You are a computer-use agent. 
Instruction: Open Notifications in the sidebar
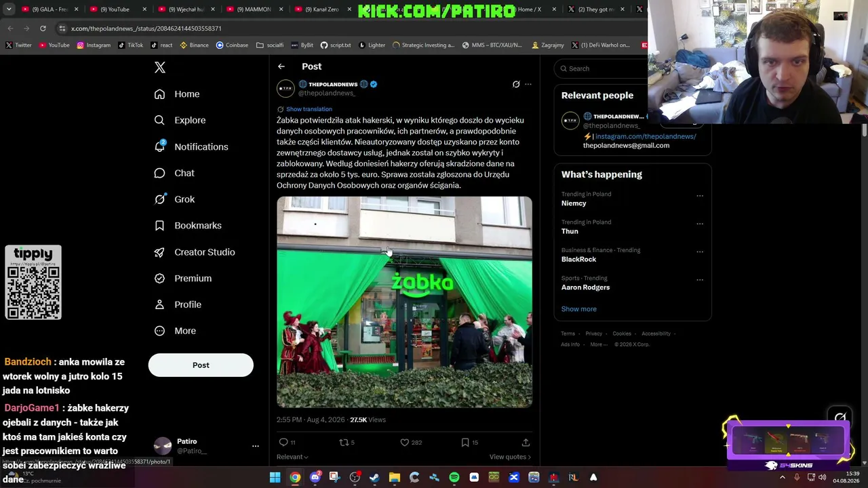[x=191, y=146]
